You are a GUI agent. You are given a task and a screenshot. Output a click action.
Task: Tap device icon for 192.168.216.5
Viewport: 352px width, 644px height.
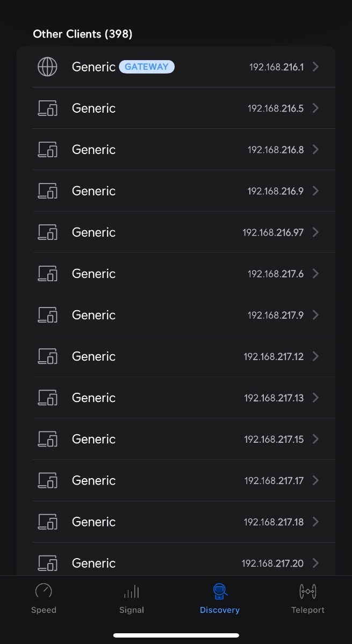pos(47,108)
